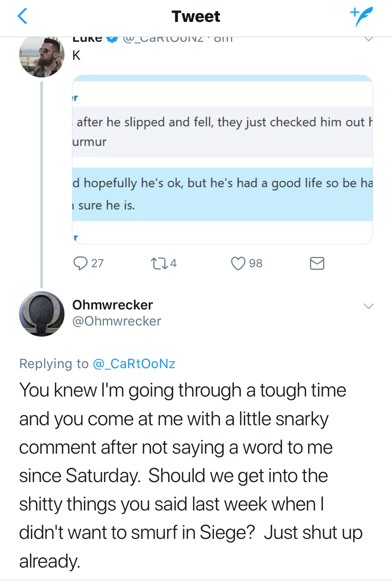Open Luke's bearded profile picture
Image resolution: width=392 pixels, height=586 pixels.
41,57
